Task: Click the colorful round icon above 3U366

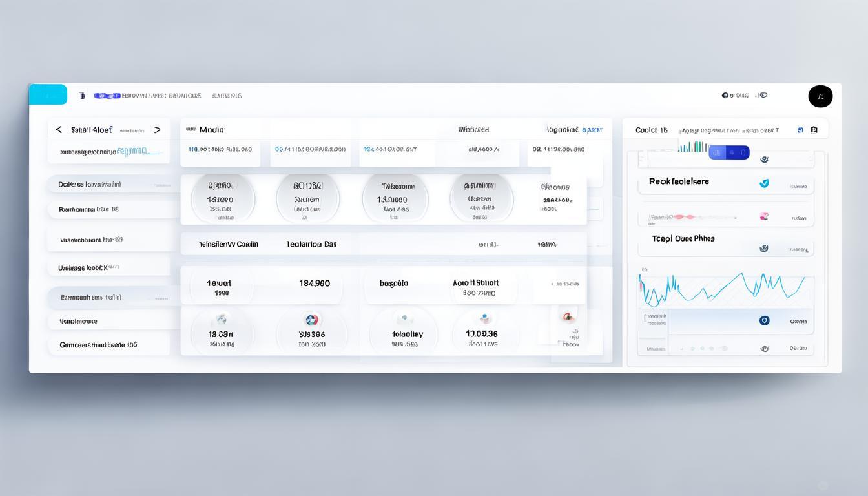Action: [x=311, y=320]
